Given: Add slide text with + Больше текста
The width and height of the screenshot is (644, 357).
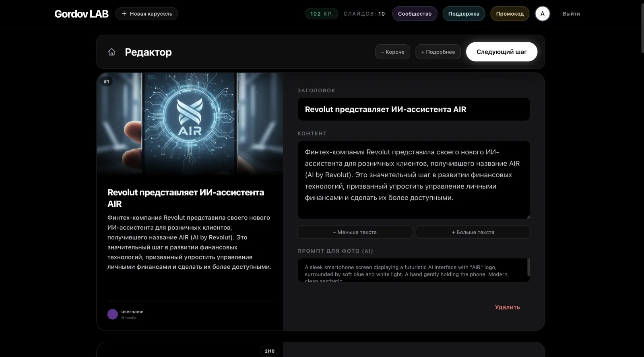Looking at the screenshot, I should coord(473,232).
